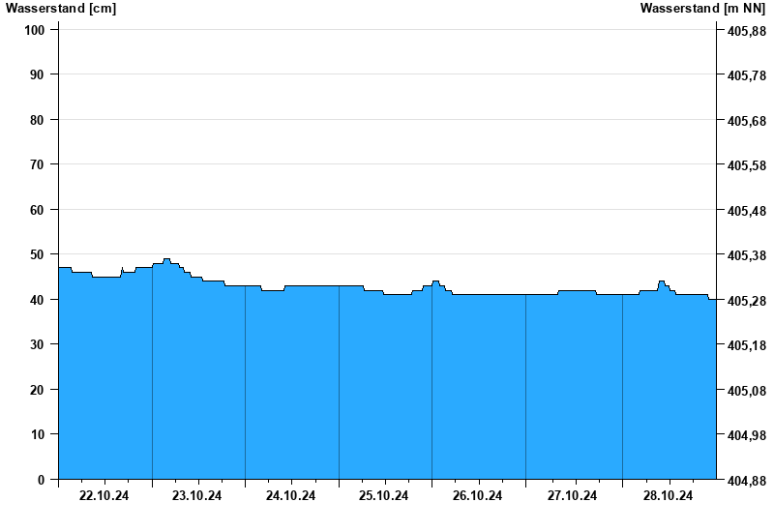Click the 405,08 value on right axis
This screenshot has height=532, width=774.
click(746, 391)
